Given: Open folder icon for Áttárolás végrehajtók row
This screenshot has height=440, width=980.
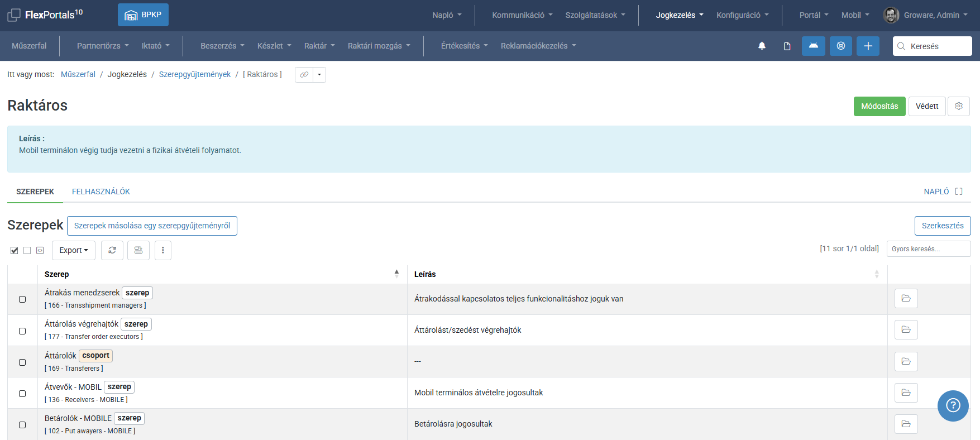Looking at the screenshot, I should tap(906, 330).
